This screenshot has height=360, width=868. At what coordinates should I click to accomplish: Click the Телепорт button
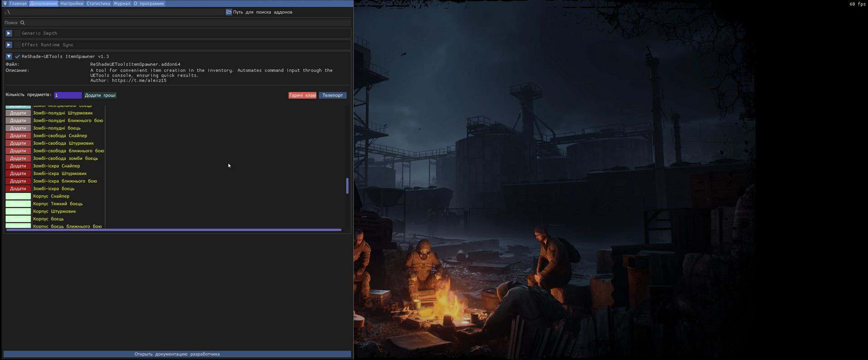click(x=333, y=96)
